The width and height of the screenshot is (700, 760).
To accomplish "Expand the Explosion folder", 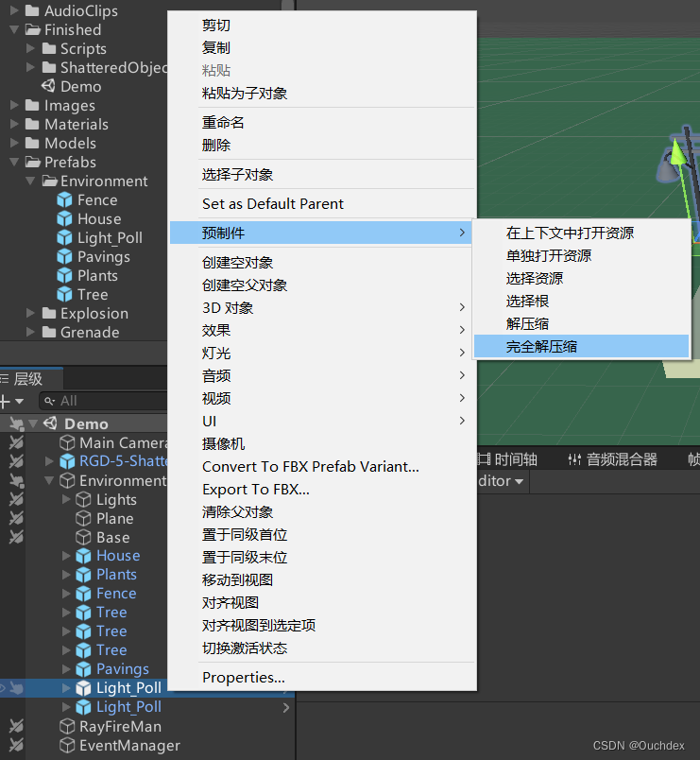I will click(30, 313).
